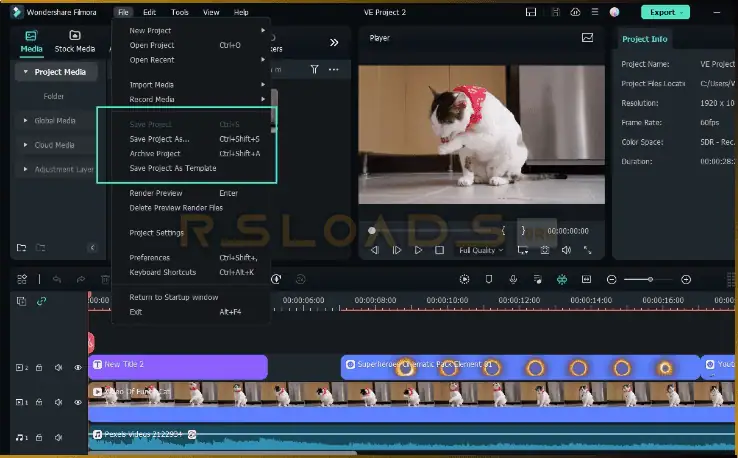Expand the Global Media tree item
The height and width of the screenshot is (458, 738).
point(26,121)
